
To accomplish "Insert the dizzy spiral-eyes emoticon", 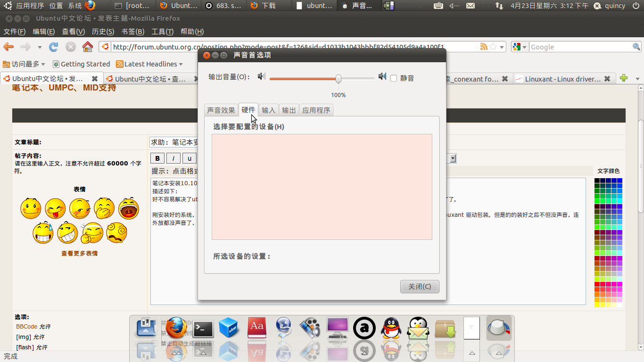I will click(x=116, y=232).
